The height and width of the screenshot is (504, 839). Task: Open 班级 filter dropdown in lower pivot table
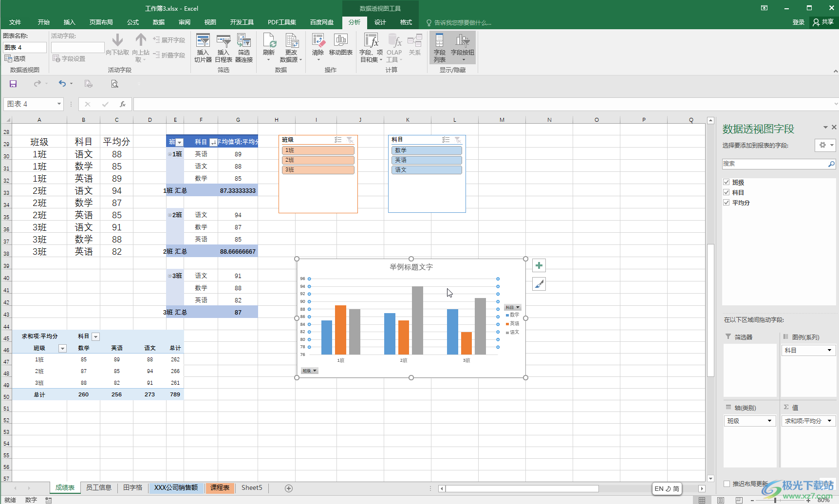coord(62,348)
